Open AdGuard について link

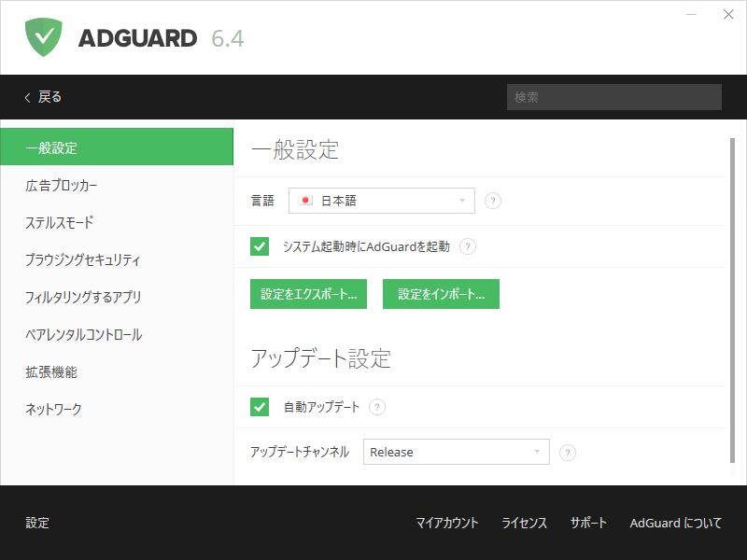click(x=675, y=523)
